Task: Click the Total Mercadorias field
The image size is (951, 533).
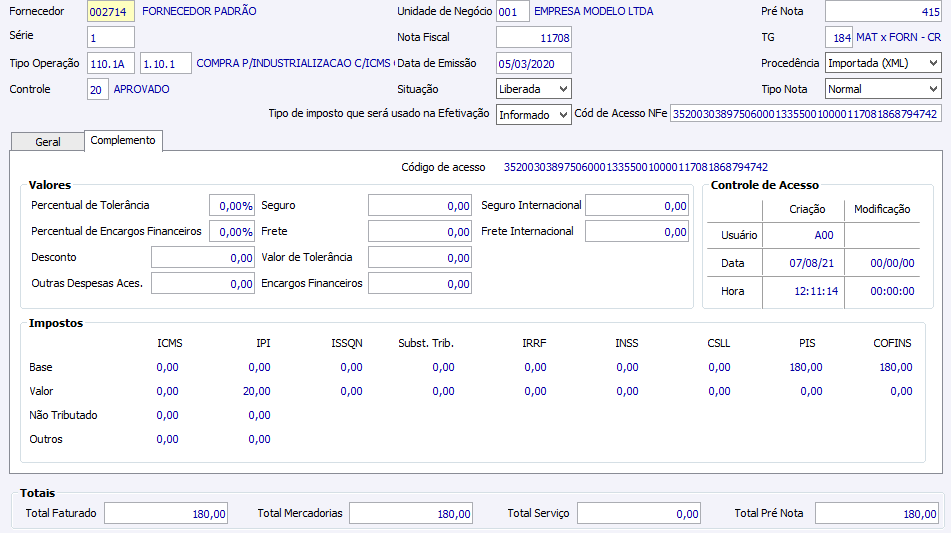Action: (411, 514)
